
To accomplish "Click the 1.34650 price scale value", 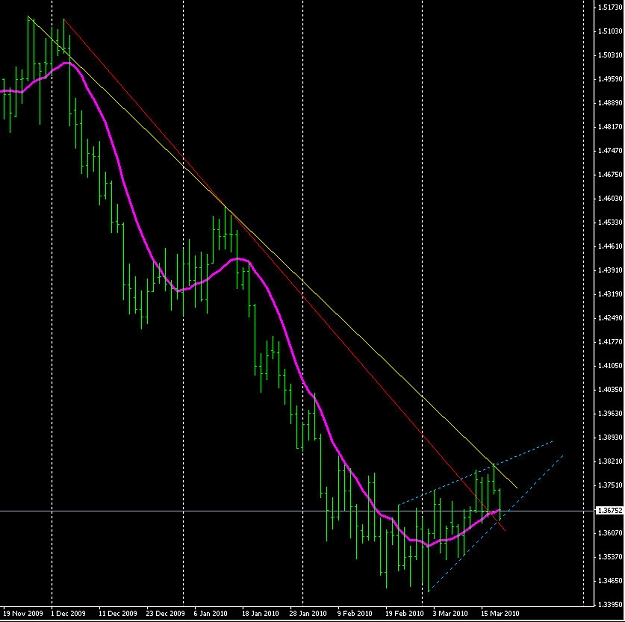I will tap(610, 581).
